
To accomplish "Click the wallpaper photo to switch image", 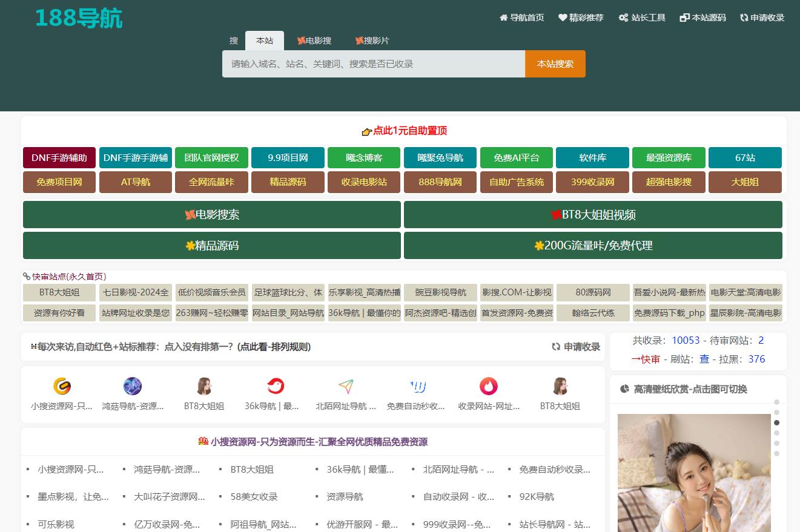I will pos(694,472).
